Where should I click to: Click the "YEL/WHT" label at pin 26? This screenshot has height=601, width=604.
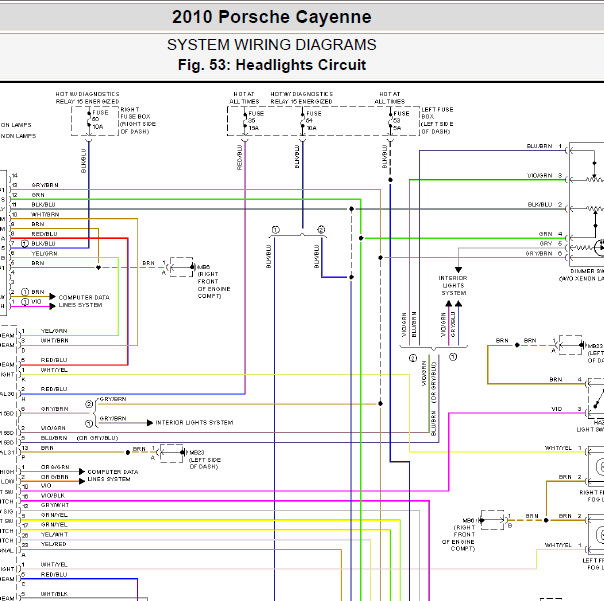click(x=54, y=534)
